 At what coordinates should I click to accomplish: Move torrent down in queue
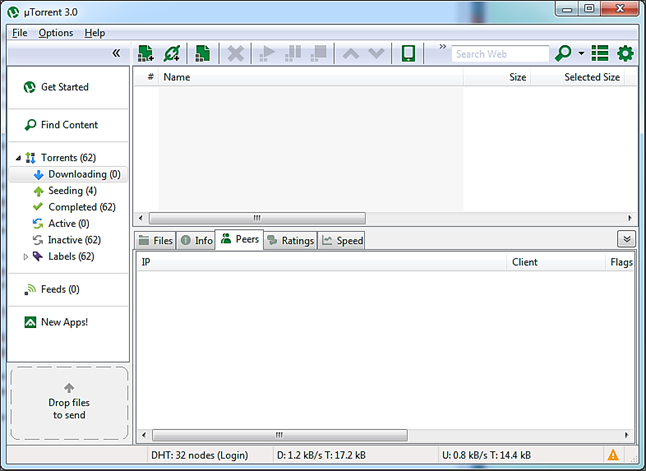point(376,54)
